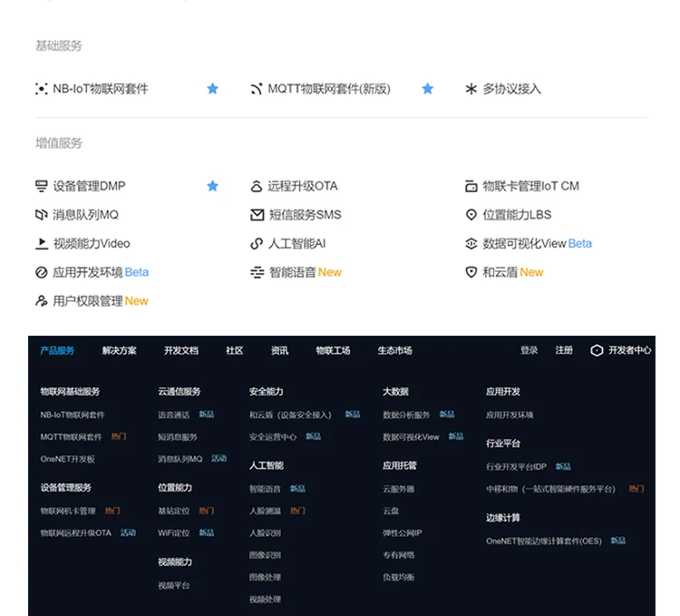Open the OneNET智能边缘计算套件(OES) link
The image size is (680, 616).
pyautogui.click(x=544, y=541)
